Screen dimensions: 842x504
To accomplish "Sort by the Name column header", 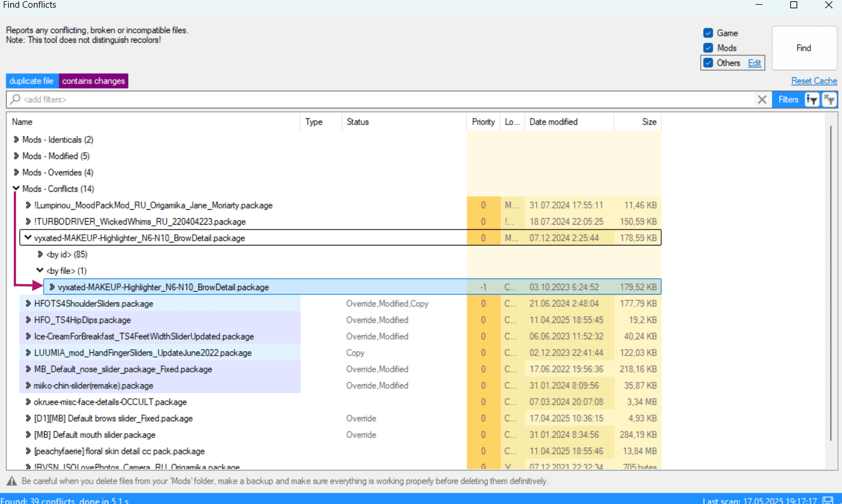I will point(153,122).
